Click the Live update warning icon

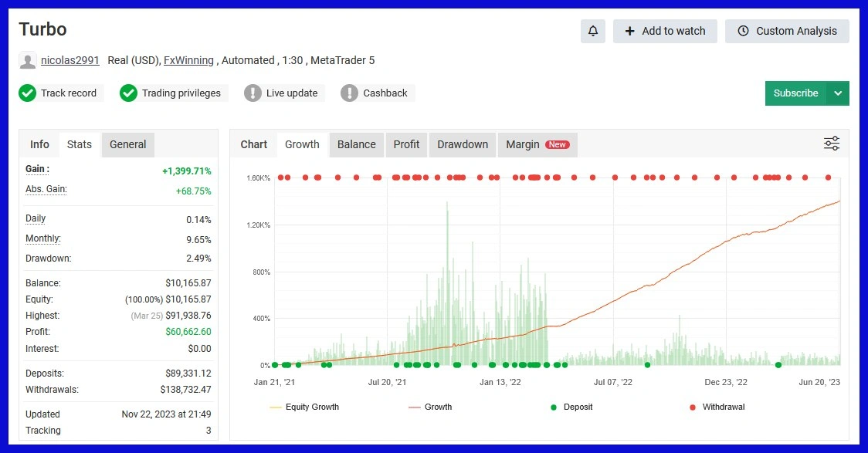(x=253, y=93)
